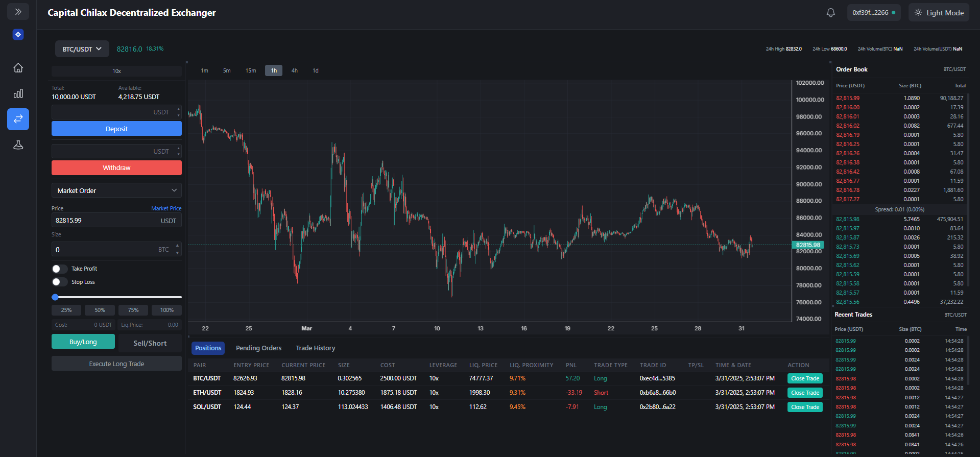Close the ETH/USDT short trade

(x=804, y=393)
